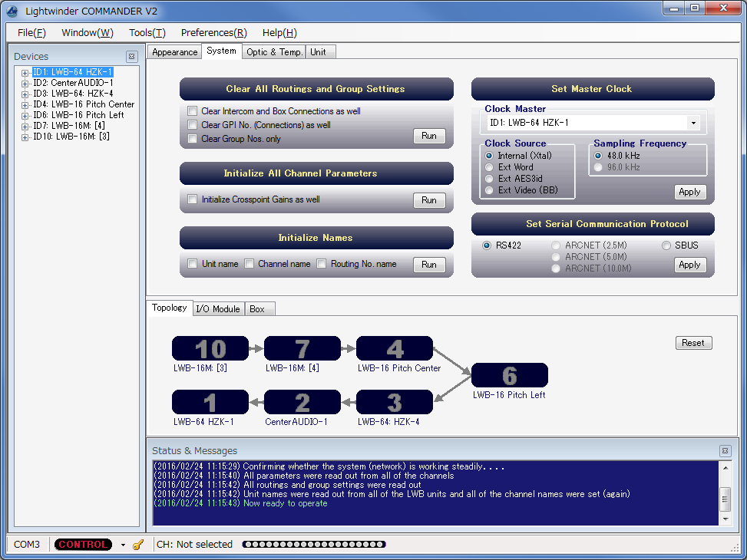Expand the ID10: LWB-16M: [3] node

pos(25,137)
